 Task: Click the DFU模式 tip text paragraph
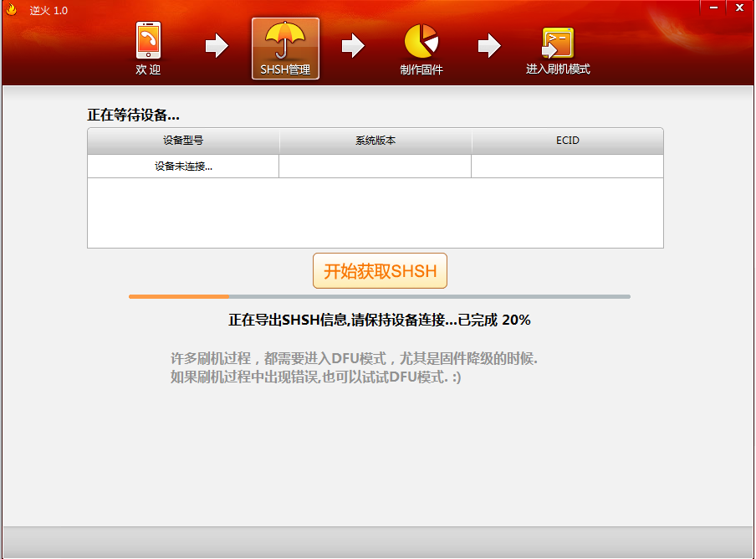[x=354, y=367]
